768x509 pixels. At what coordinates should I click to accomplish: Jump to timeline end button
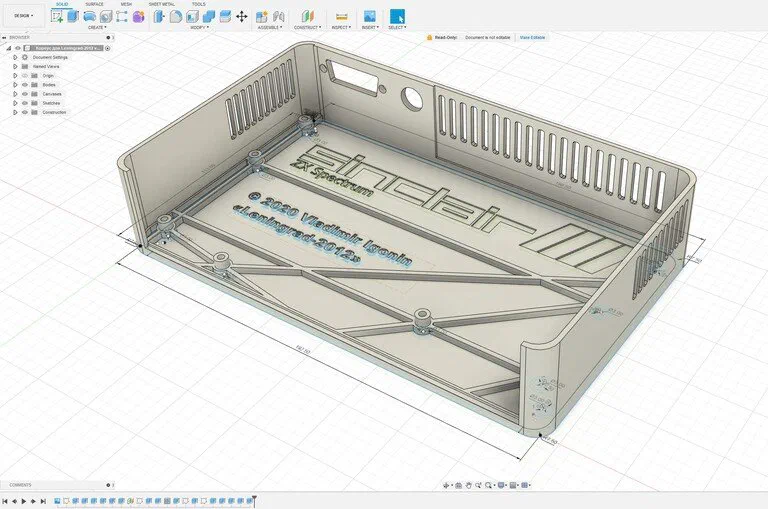pos(43,501)
